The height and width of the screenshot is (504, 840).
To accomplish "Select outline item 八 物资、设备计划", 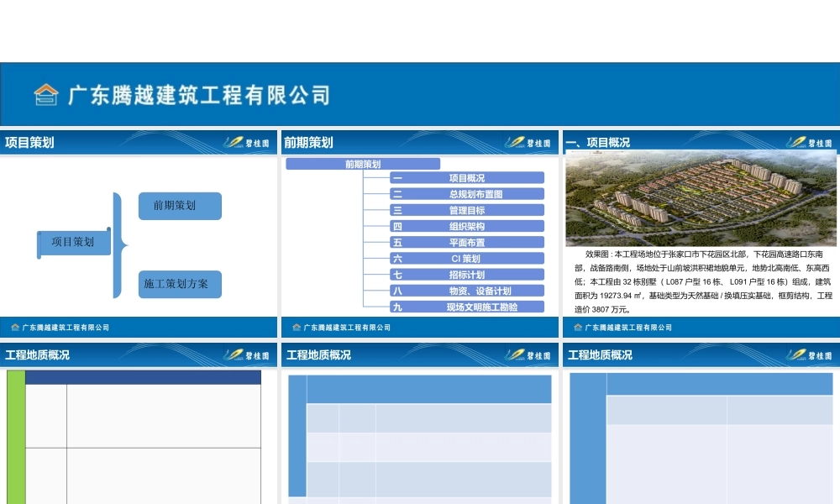I will (467, 291).
